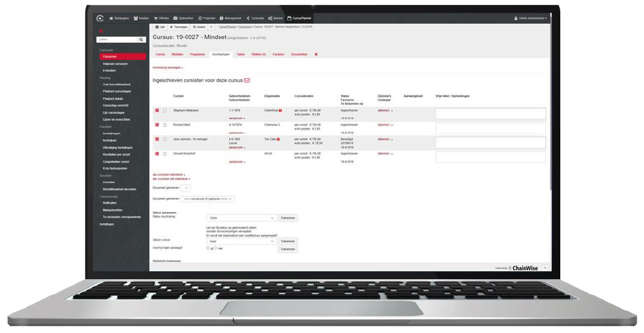Open the Management item in the top bar
The height and width of the screenshot is (333, 644).
230,18
